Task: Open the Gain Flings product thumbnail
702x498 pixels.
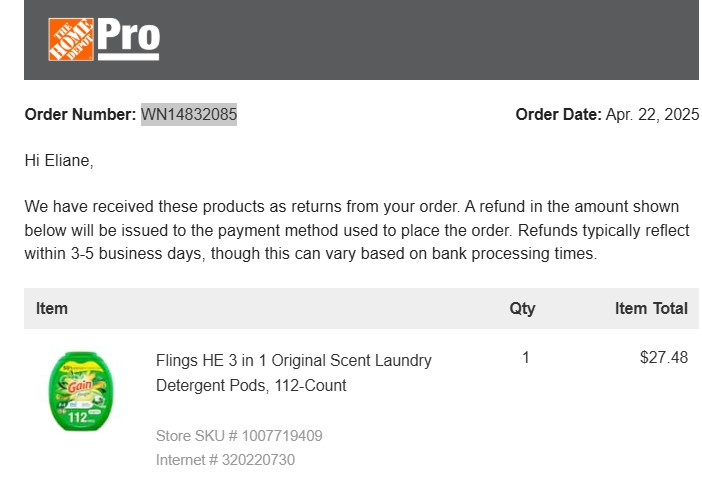Action: [81, 391]
